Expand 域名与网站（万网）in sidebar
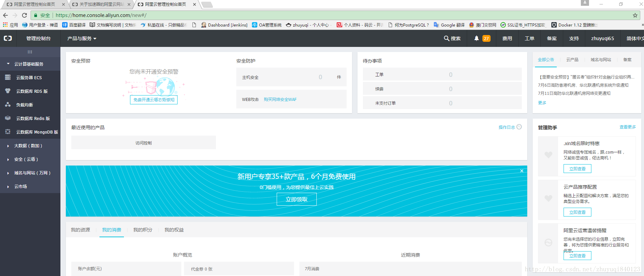The width and height of the screenshot is (644, 276). [30, 173]
